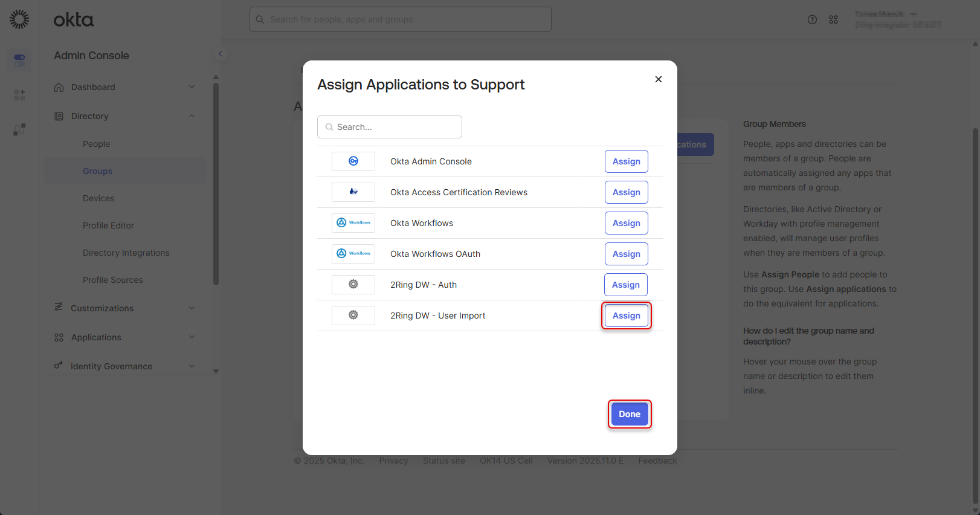The image size is (980, 515).
Task: Click the magnifier icon in dialog search
Action: point(329,127)
